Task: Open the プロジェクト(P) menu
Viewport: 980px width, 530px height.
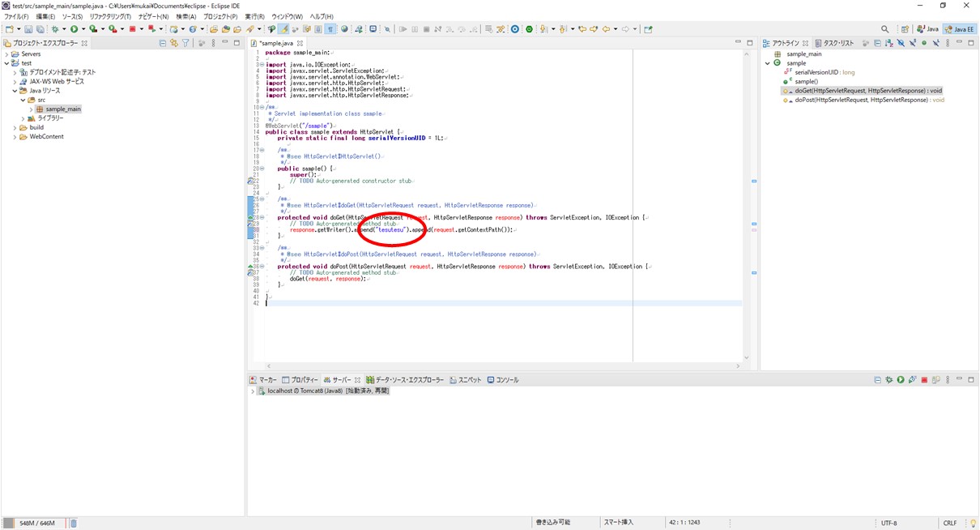Action: [220, 16]
